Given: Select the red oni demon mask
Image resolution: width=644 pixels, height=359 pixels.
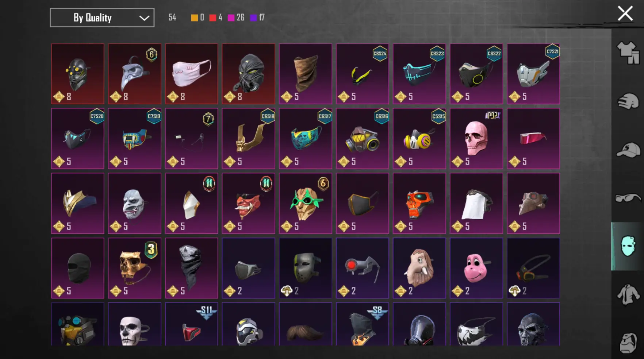Looking at the screenshot, I should click(x=248, y=204).
